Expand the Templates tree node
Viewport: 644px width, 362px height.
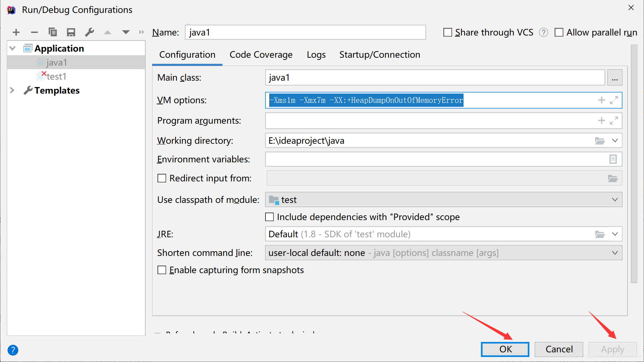click(x=12, y=90)
